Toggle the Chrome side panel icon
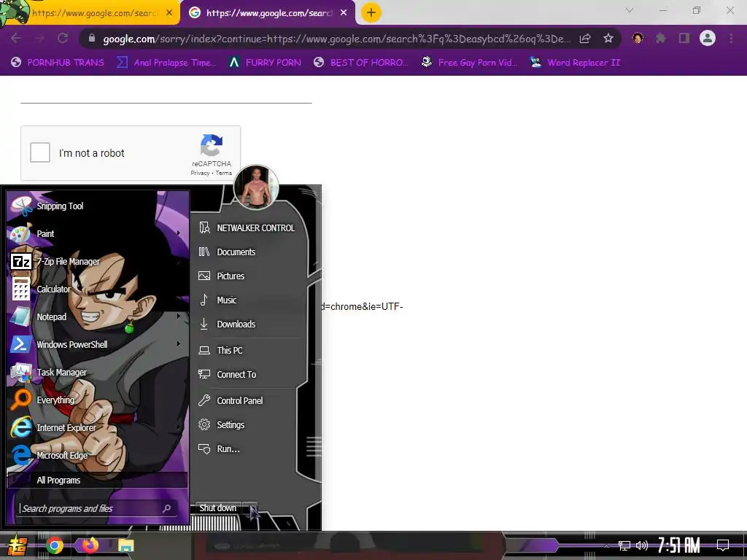The height and width of the screenshot is (560, 747). [684, 38]
